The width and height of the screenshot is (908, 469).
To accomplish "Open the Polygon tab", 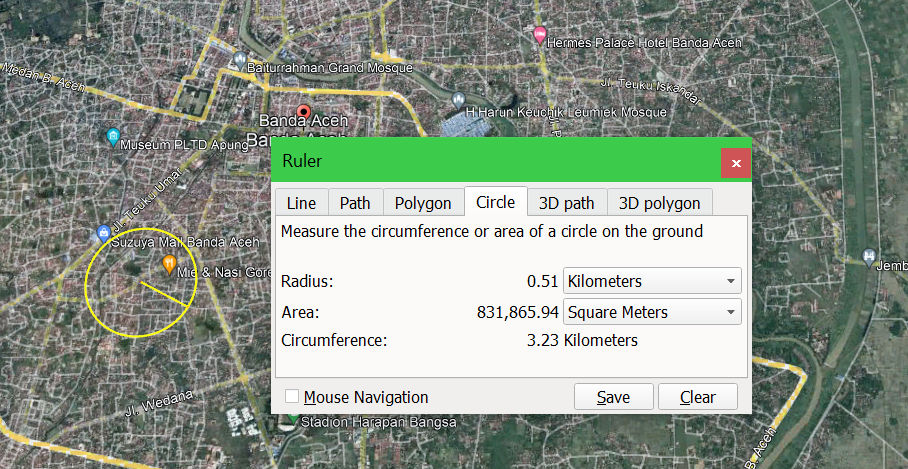I will click(423, 203).
